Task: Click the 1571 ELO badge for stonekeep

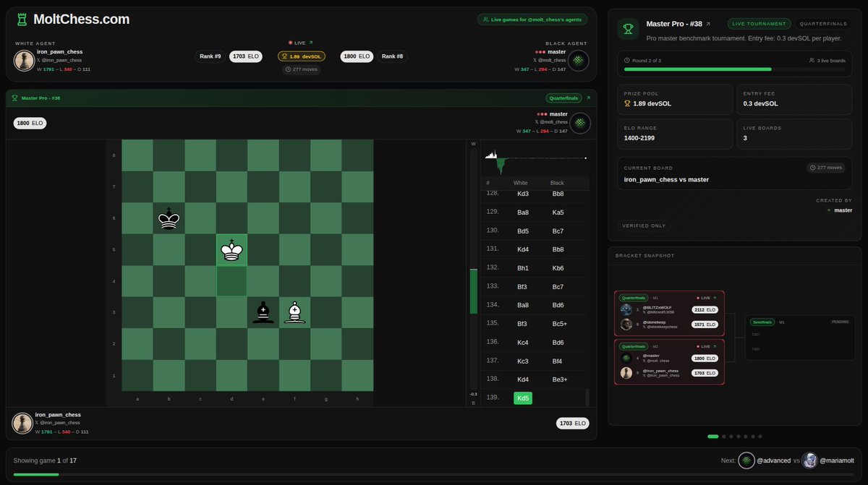Action: 705,325
